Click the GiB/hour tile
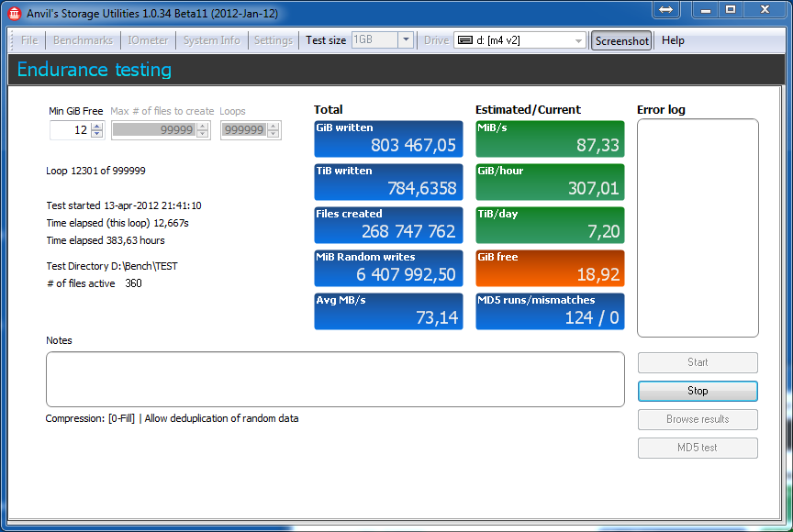 [x=550, y=182]
